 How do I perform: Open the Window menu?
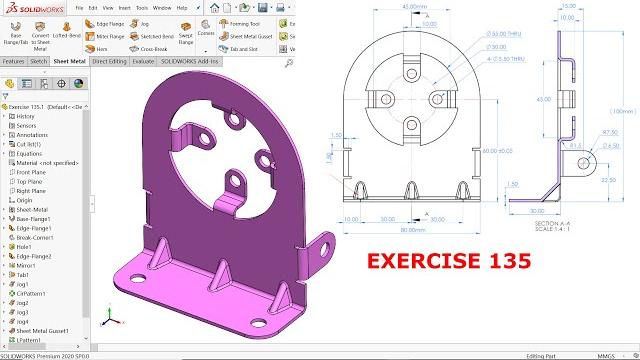point(162,8)
